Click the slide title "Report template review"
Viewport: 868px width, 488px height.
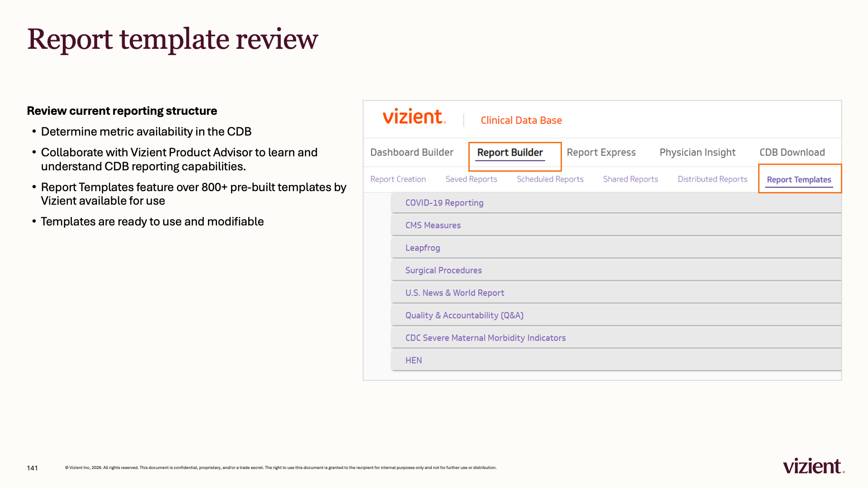(173, 39)
